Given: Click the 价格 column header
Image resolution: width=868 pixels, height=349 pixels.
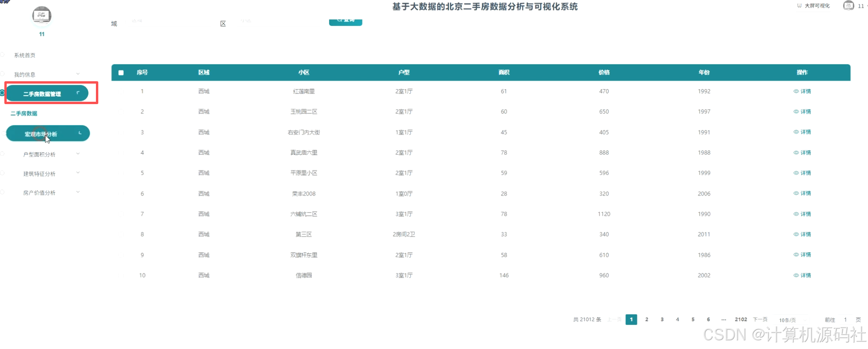Looking at the screenshot, I should (604, 73).
